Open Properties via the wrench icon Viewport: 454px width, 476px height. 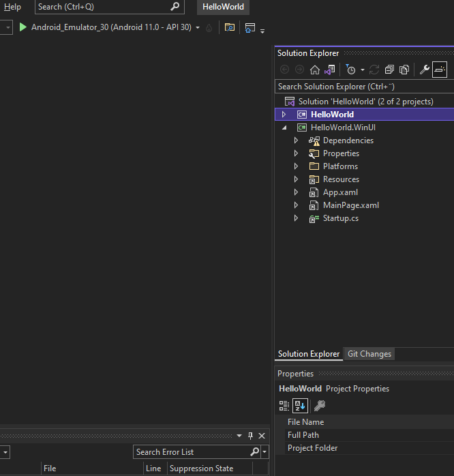pyautogui.click(x=424, y=70)
